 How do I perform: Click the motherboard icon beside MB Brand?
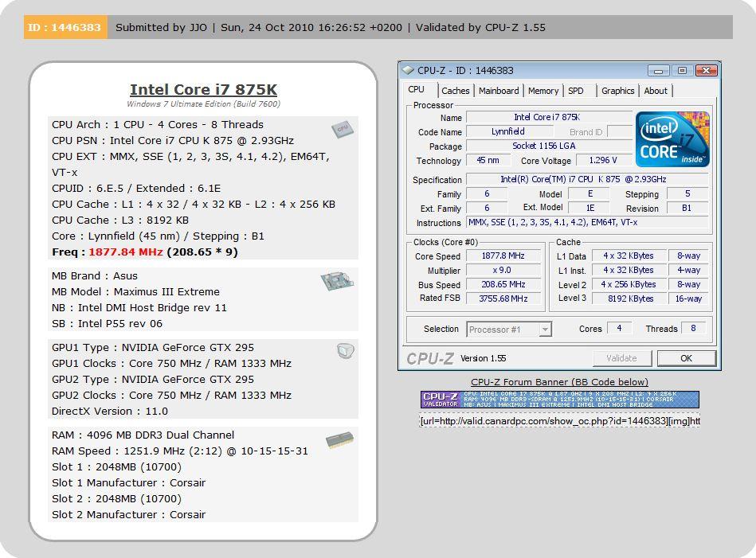click(337, 281)
